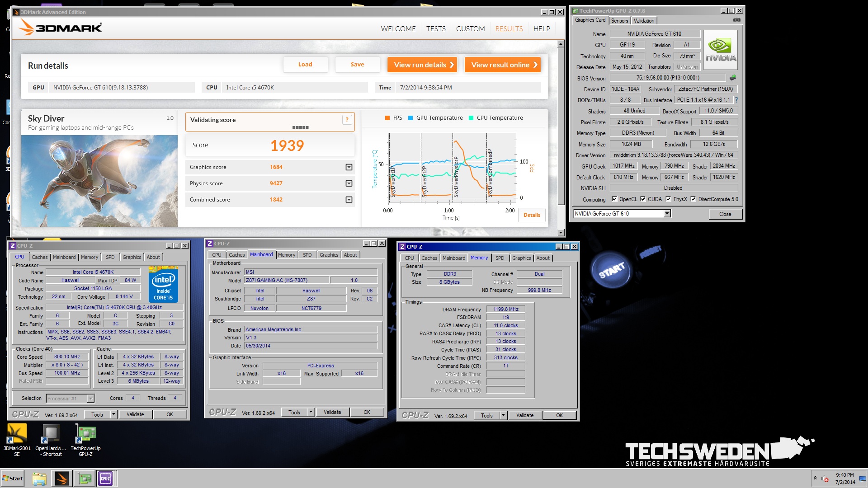The image size is (868, 488).
Task: Click the Close button in GPU-Z
Action: point(725,214)
